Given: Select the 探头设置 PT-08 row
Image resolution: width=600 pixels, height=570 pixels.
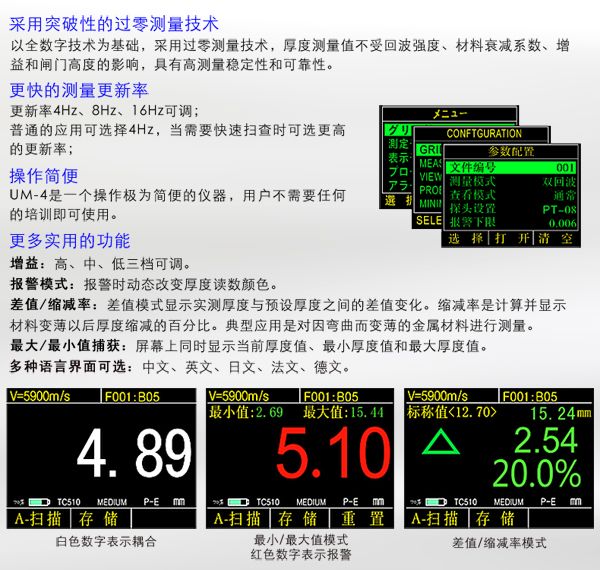Looking at the screenshot, I should 511,209.
